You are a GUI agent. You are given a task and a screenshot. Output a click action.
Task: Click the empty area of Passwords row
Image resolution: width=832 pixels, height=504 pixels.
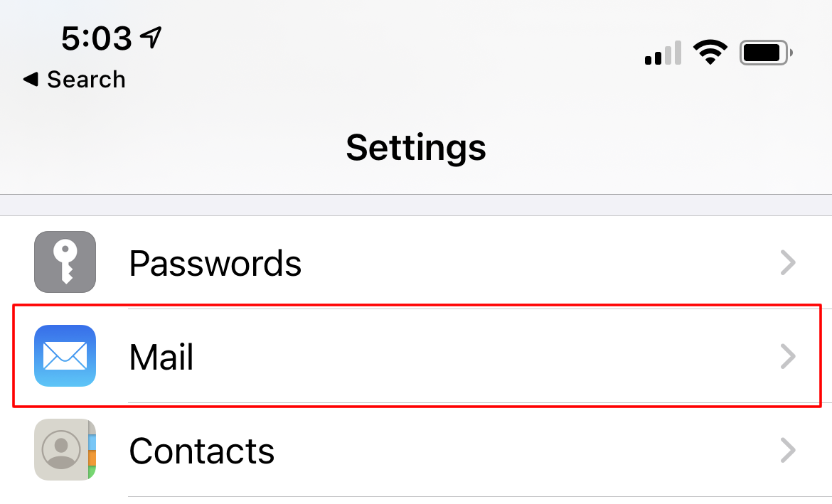[x=536, y=262]
